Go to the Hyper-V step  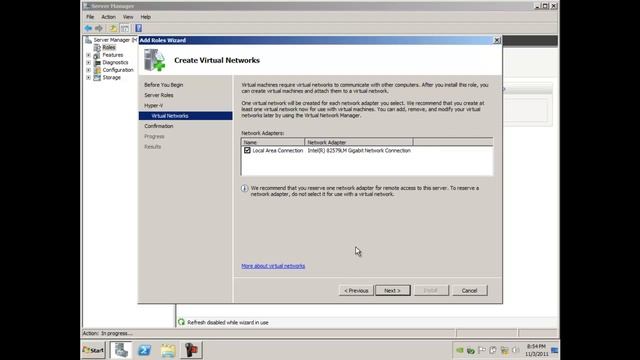[x=153, y=105]
